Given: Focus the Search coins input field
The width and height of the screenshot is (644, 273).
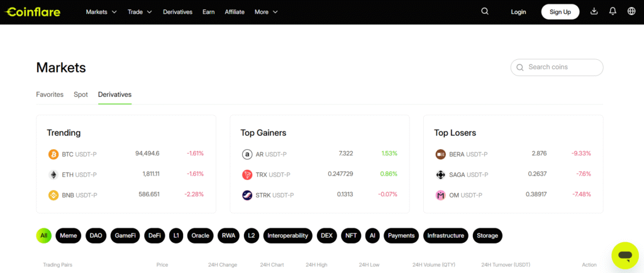Looking at the screenshot, I should tap(562, 67).
